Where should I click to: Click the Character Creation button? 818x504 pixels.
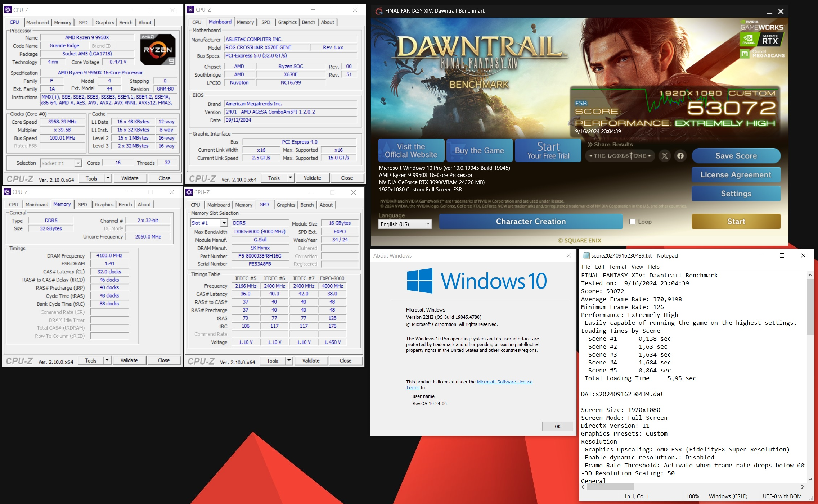click(531, 222)
